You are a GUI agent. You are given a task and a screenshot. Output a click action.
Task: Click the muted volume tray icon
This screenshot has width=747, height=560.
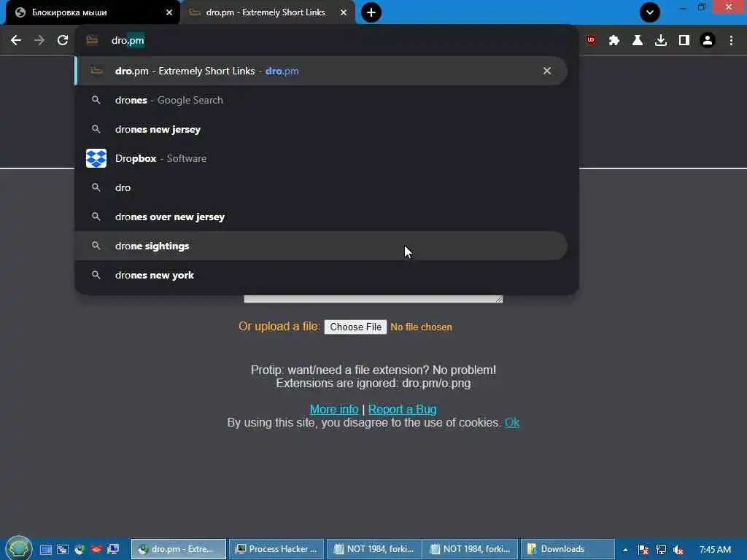[678, 550]
